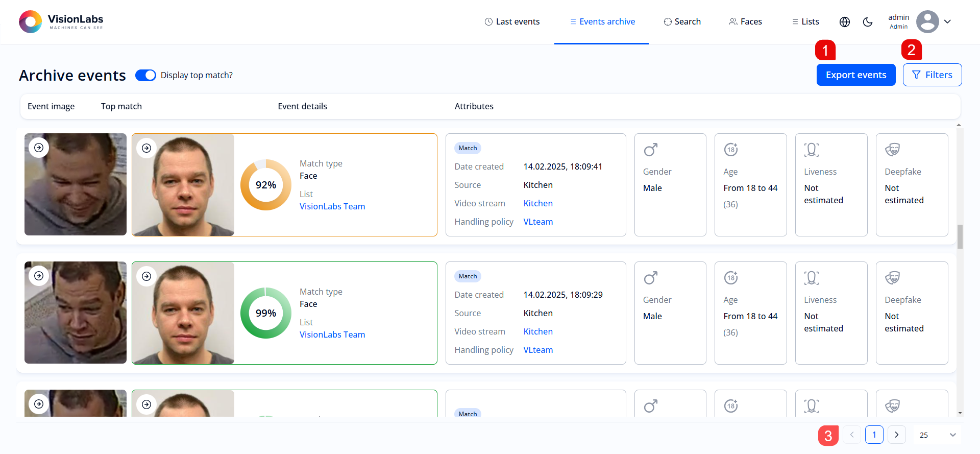Image resolution: width=980 pixels, height=454 pixels.
Task: Toggle the Display top match switch
Action: click(145, 75)
